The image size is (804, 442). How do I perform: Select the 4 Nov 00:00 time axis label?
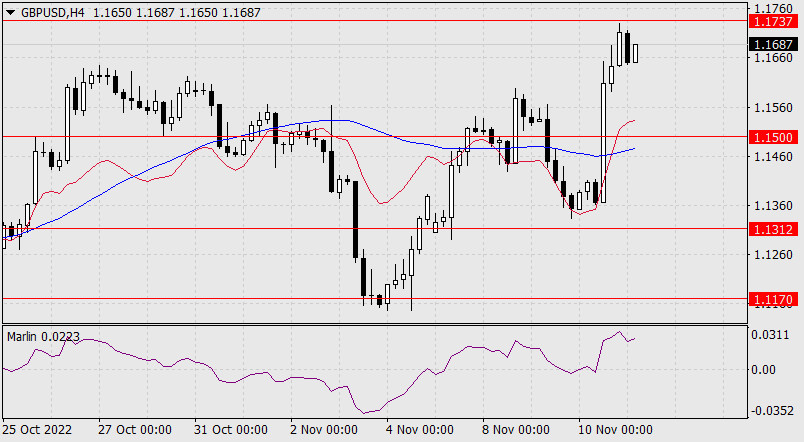[x=419, y=430]
